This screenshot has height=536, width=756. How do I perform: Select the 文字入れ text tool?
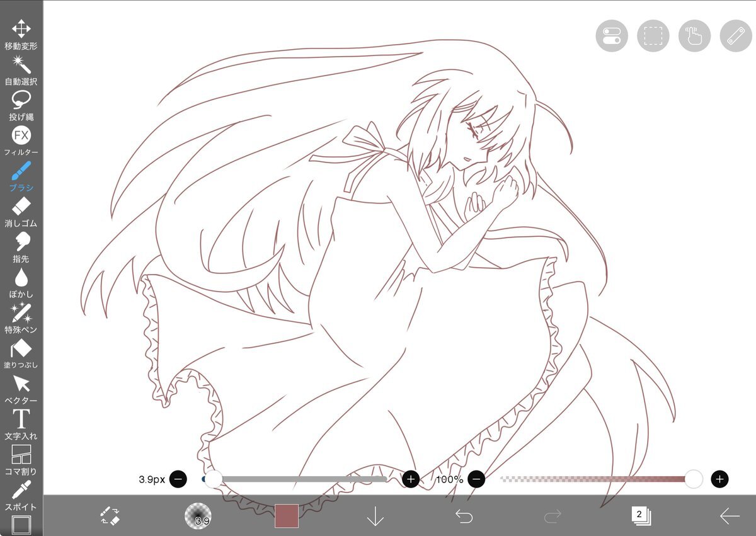pyautogui.click(x=21, y=425)
